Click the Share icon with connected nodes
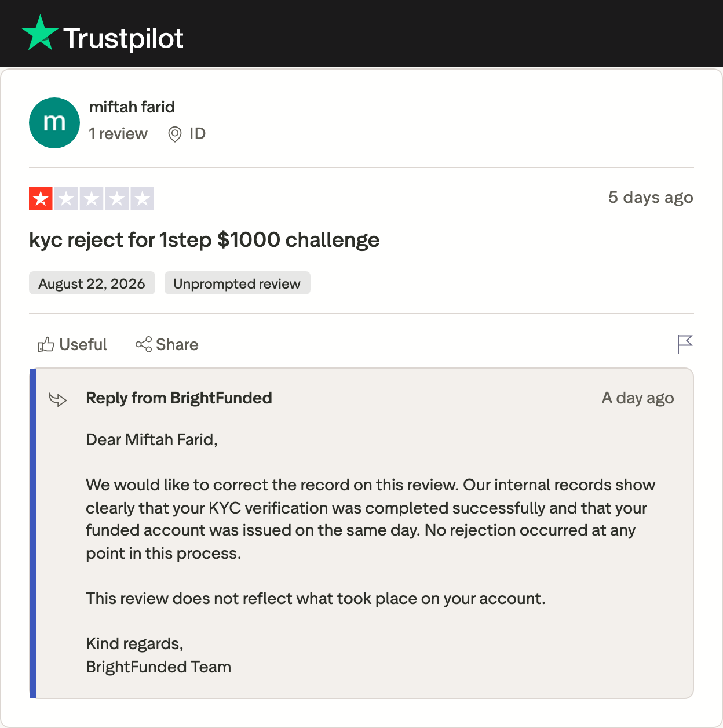The height and width of the screenshot is (728, 723). click(x=144, y=344)
